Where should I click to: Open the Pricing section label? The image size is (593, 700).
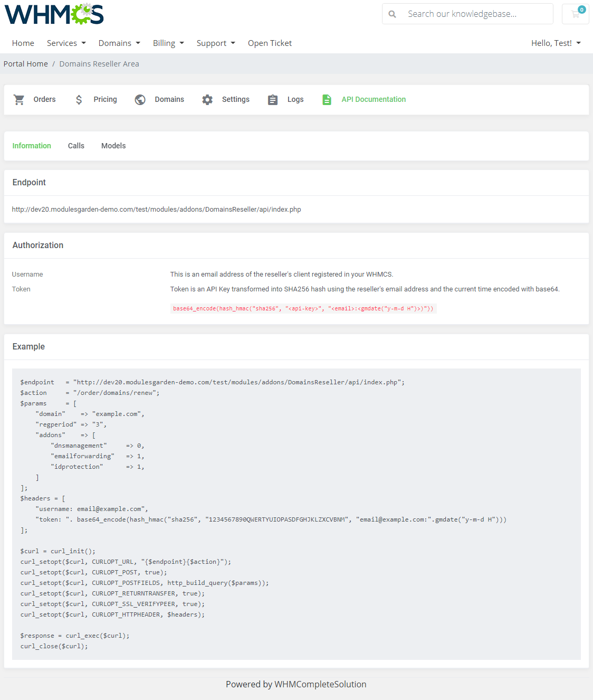[x=105, y=99]
